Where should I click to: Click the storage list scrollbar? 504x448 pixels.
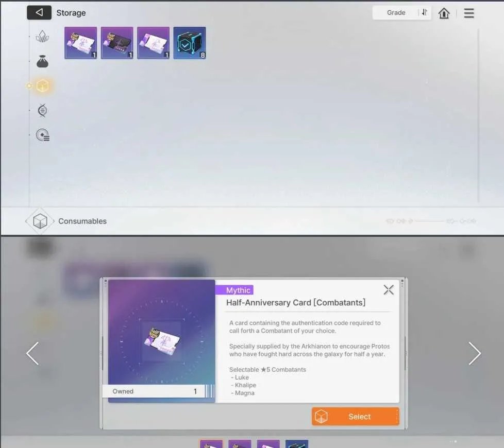[478, 116]
